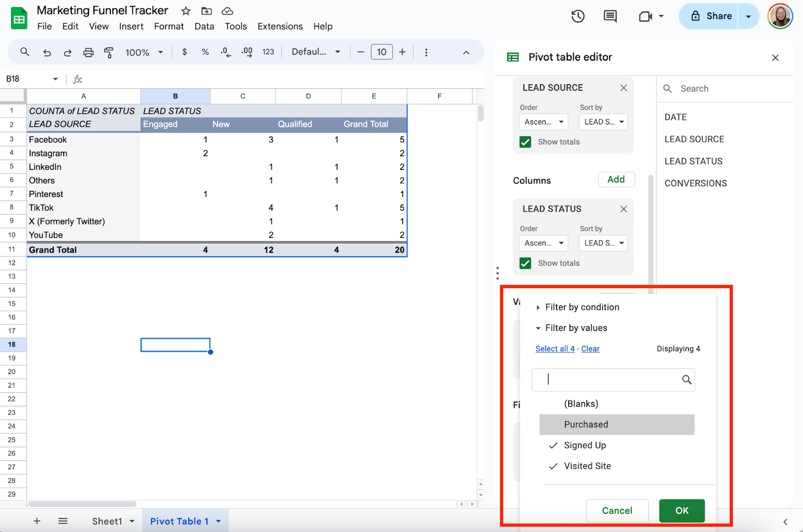
Task: Open the Share options dropdown arrow
Action: (748, 17)
